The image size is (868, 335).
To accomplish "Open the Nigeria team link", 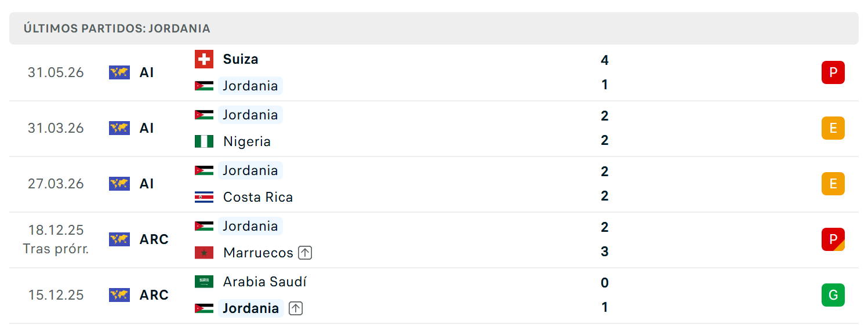I will tap(247, 141).
